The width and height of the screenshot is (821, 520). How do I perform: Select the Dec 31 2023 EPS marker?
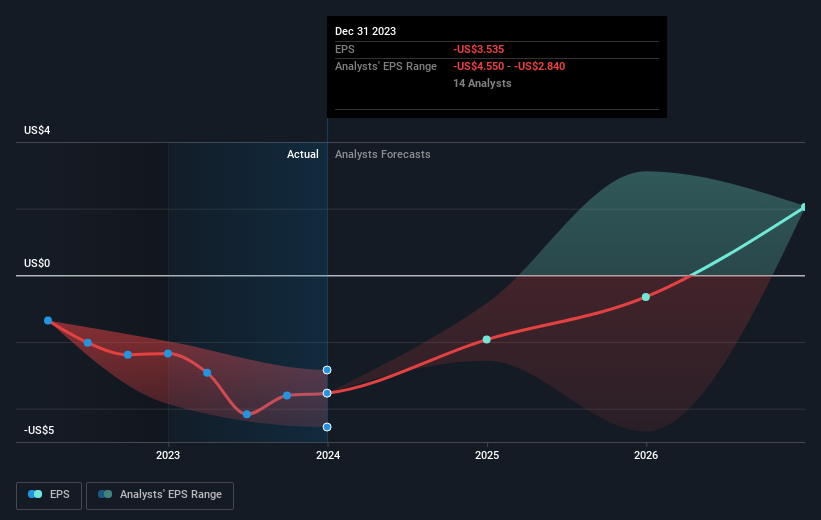(x=327, y=393)
